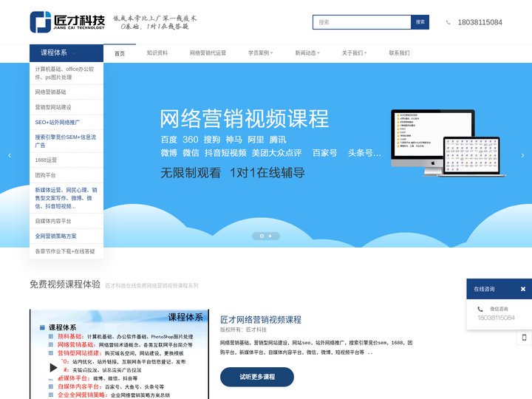Select the second banner pagination dot
Image resolution: width=532 pixels, height=399 pixels.
coord(270,236)
